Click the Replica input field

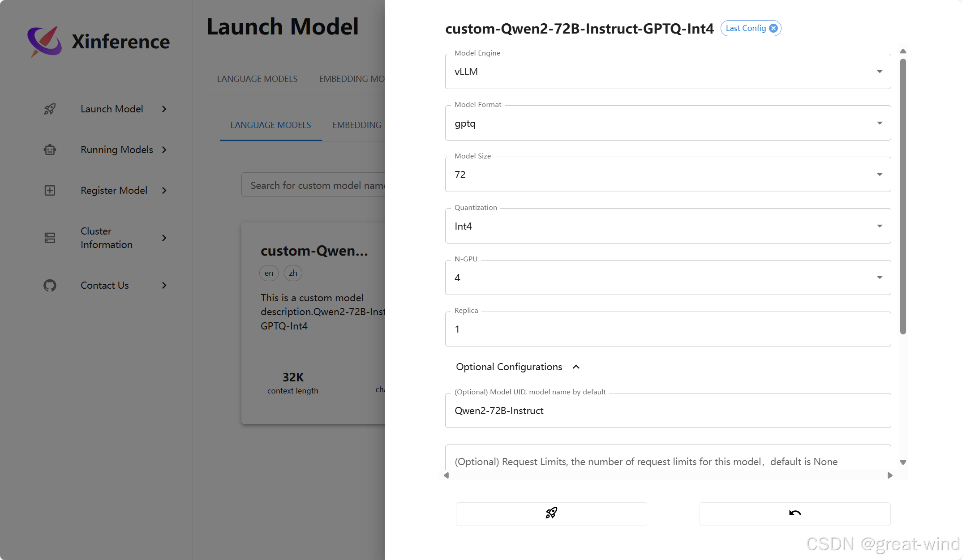pos(667,329)
